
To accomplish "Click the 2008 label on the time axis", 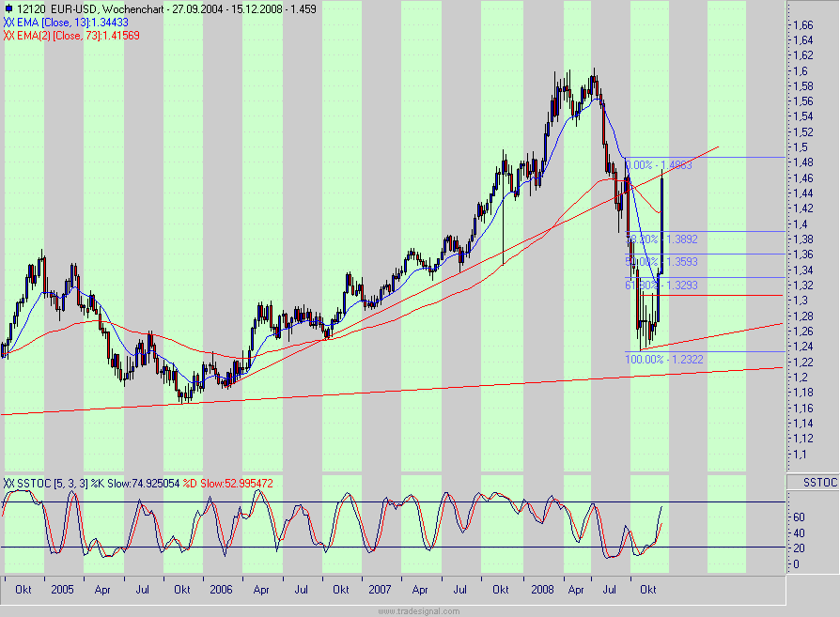I will tap(543, 590).
